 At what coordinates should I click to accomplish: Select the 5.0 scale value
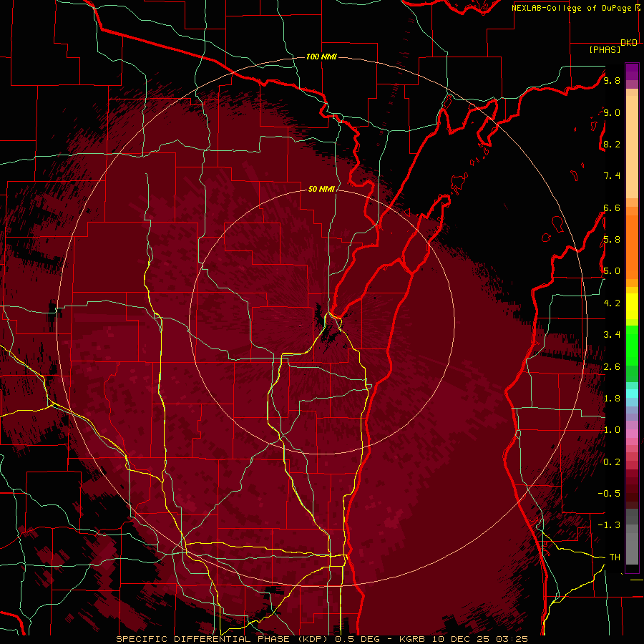[612, 271]
